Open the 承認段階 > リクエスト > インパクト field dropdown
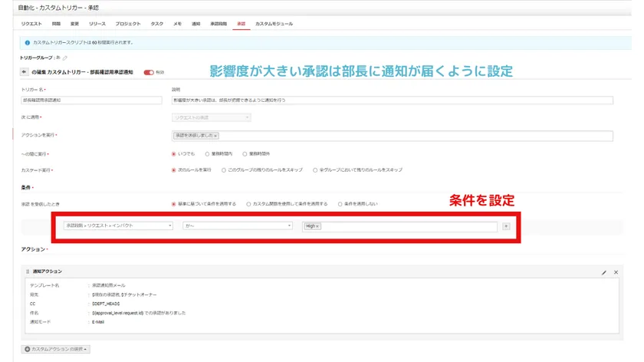644x362 pixels. (x=118, y=226)
